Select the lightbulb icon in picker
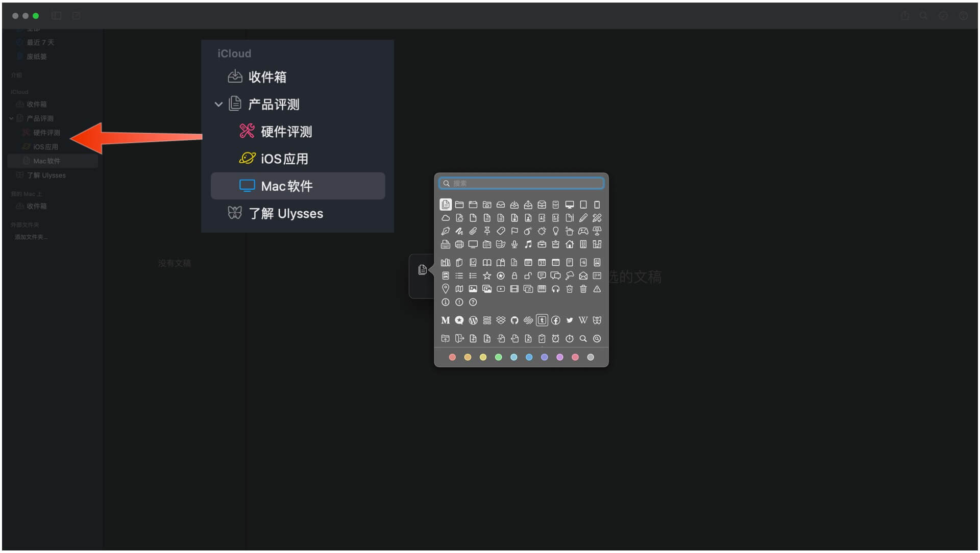The image size is (980, 553). pyautogui.click(x=555, y=231)
